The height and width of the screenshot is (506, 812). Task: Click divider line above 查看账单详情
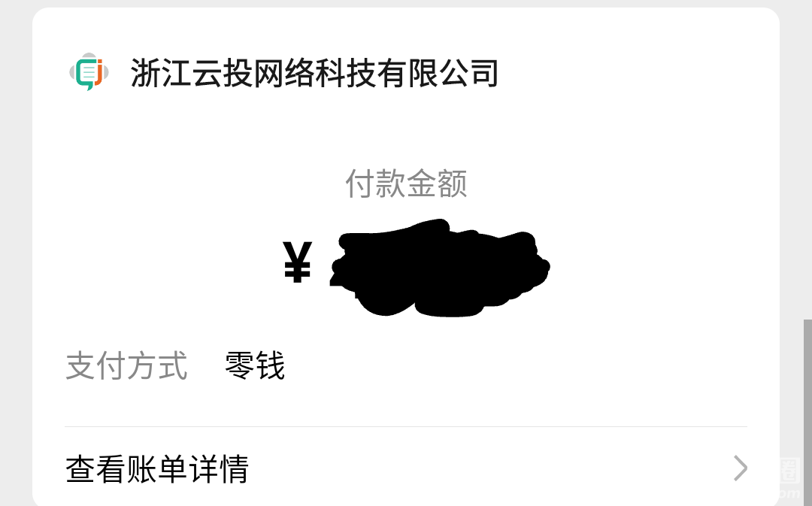406,427
